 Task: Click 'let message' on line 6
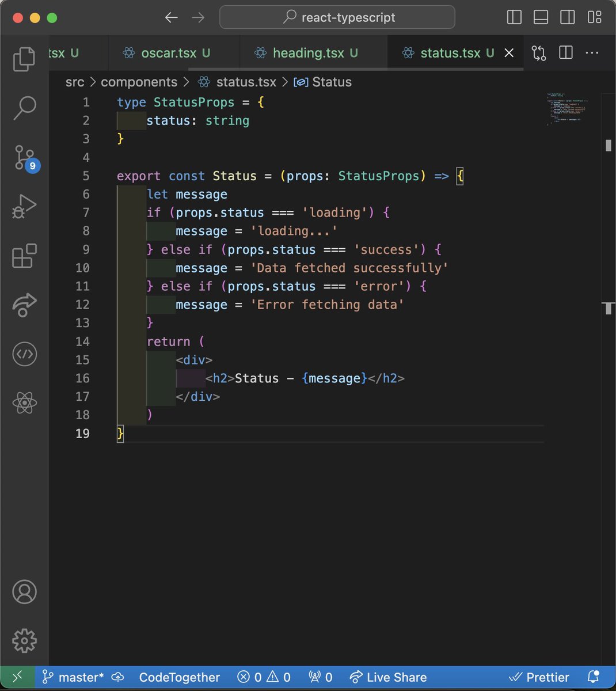[187, 194]
